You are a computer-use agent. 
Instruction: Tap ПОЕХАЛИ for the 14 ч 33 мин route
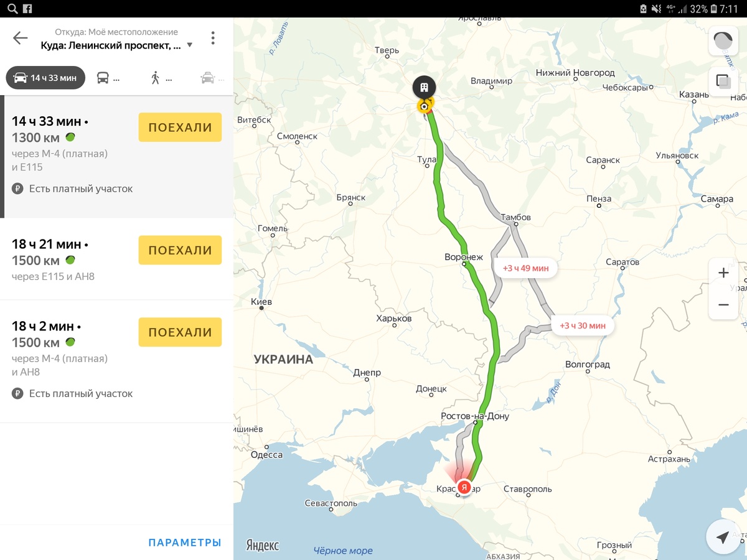pyautogui.click(x=180, y=128)
